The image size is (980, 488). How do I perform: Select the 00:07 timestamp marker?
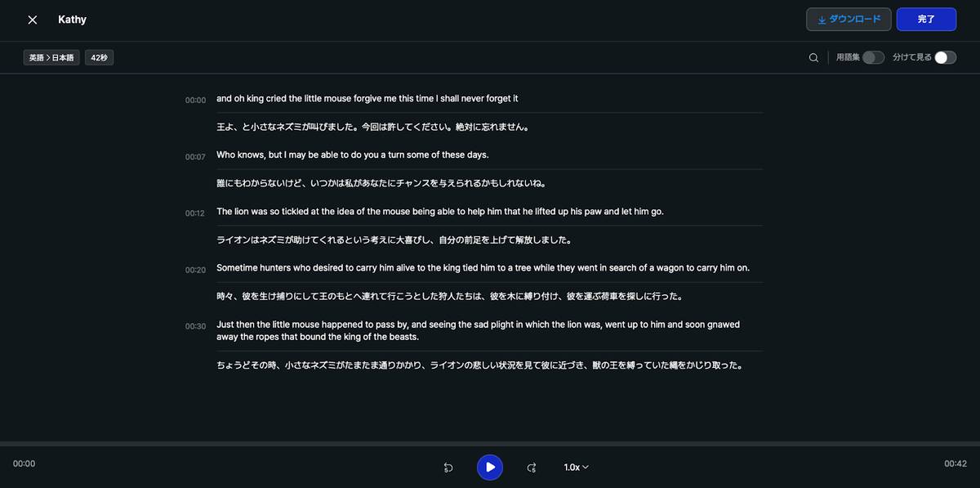195,156
